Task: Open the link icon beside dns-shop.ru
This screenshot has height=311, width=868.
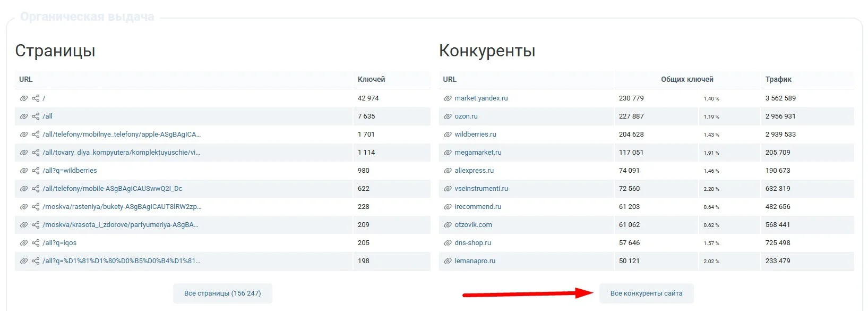Action: [x=448, y=243]
